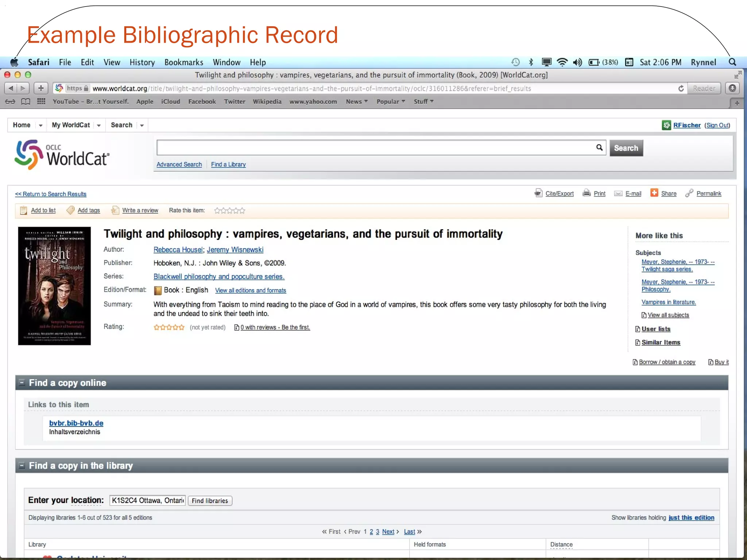747x560 pixels.
Task: Open Stuff bookmarks folder dropdown
Action: coord(423,102)
